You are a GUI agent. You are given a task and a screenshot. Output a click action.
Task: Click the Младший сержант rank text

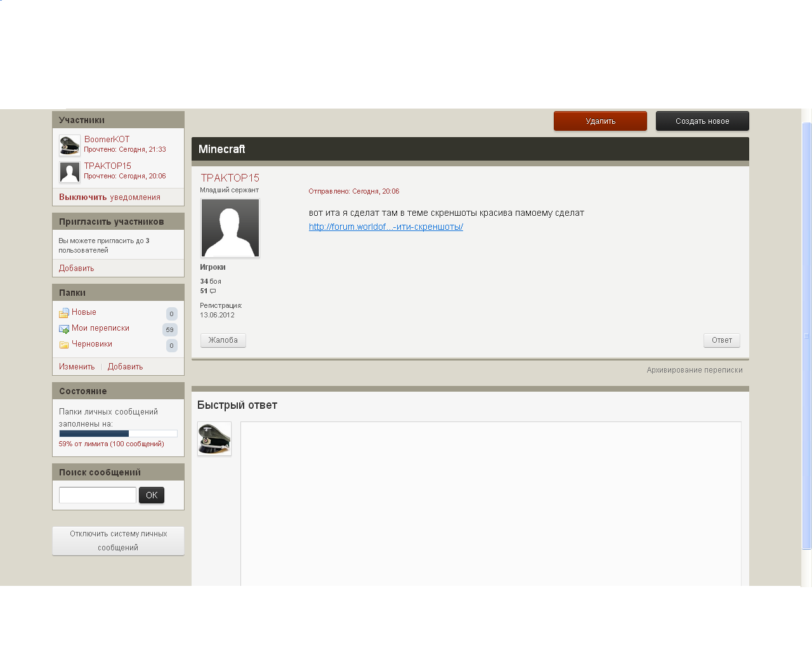[x=230, y=190]
